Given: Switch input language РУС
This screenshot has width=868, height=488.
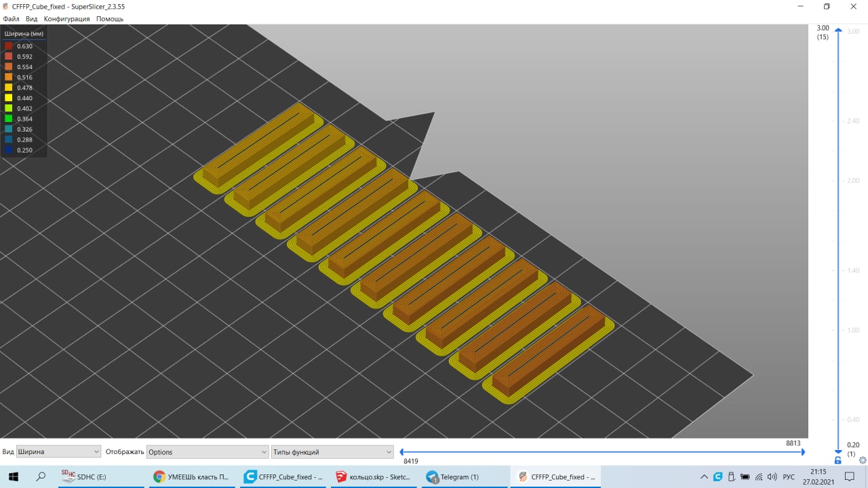Looking at the screenshot, I should 789,476.
